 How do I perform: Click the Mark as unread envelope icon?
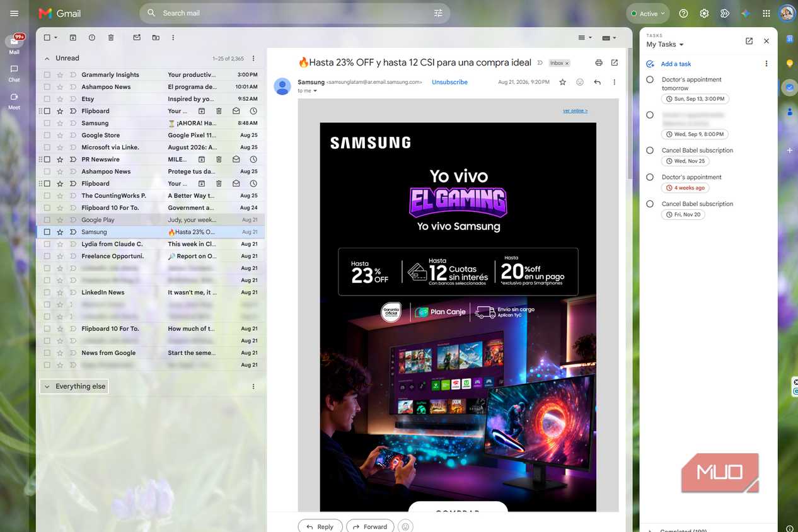click(137, 38)
